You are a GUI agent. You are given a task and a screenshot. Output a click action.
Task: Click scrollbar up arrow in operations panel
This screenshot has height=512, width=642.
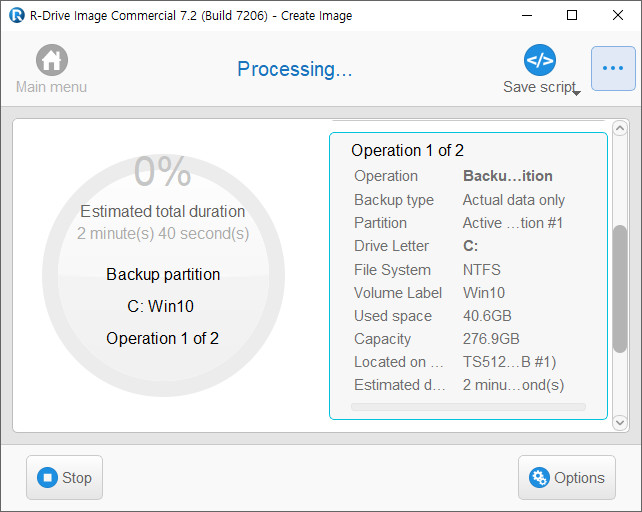(620, 129)
